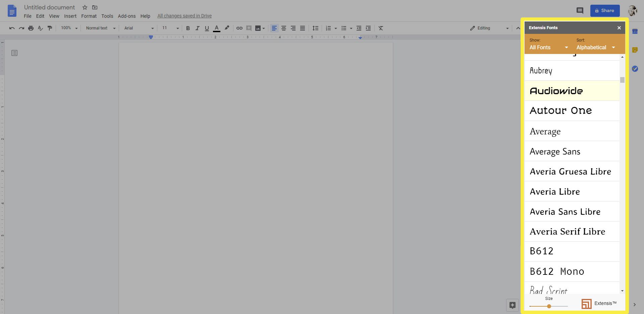Open the Help menu
This screenshot has width=644, height=314.
coord(145,16)
